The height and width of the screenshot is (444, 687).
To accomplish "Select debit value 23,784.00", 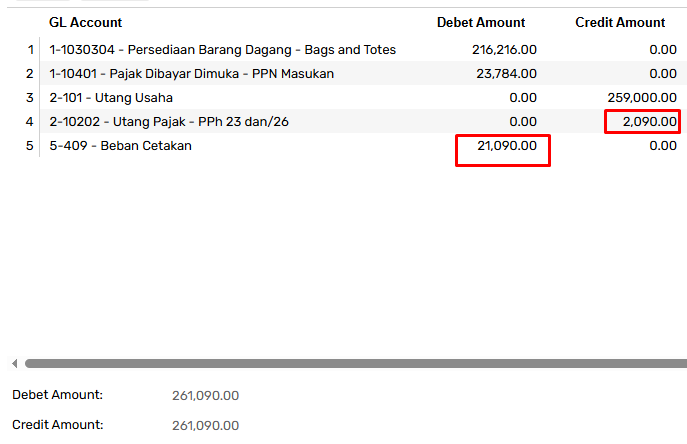I will (x=506, y=74).
